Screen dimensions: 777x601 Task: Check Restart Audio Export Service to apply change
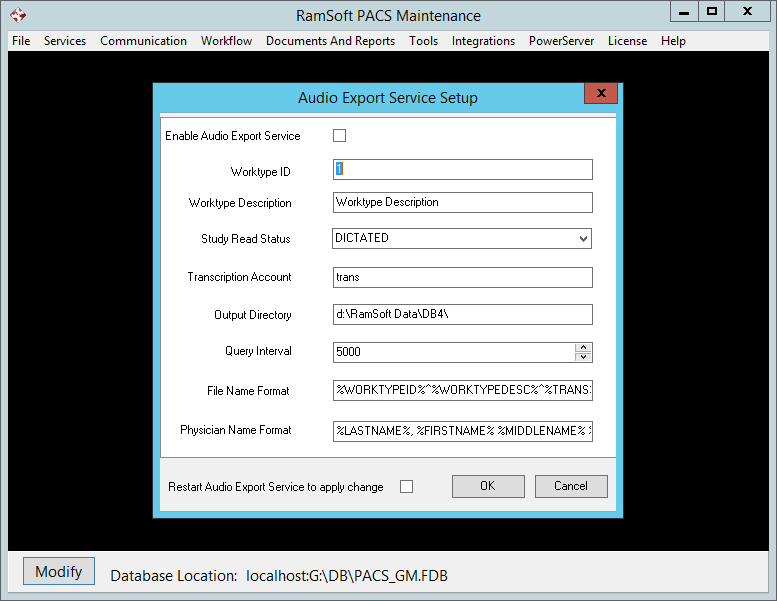pyautogui.click(x=406, y=487)
